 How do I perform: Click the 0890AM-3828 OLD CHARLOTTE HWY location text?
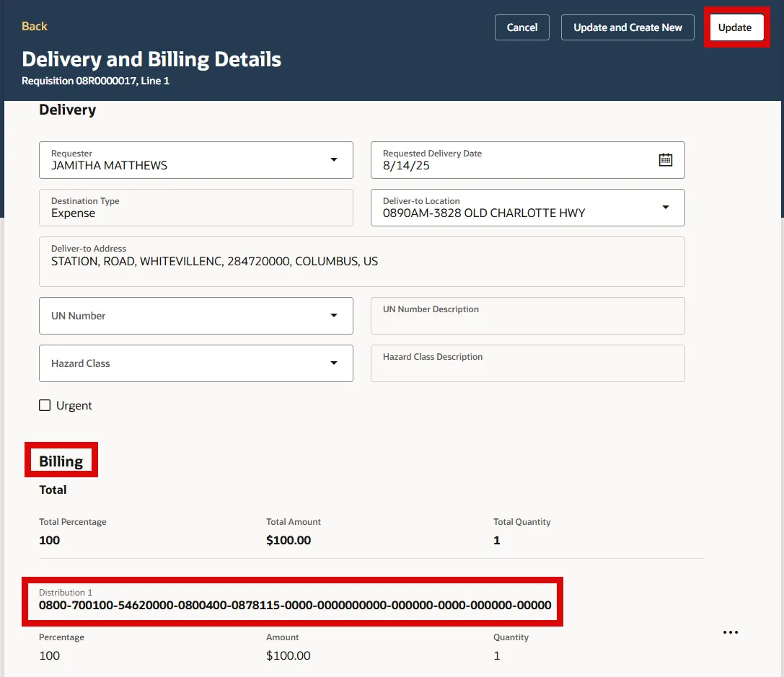[x=484, y=213]
